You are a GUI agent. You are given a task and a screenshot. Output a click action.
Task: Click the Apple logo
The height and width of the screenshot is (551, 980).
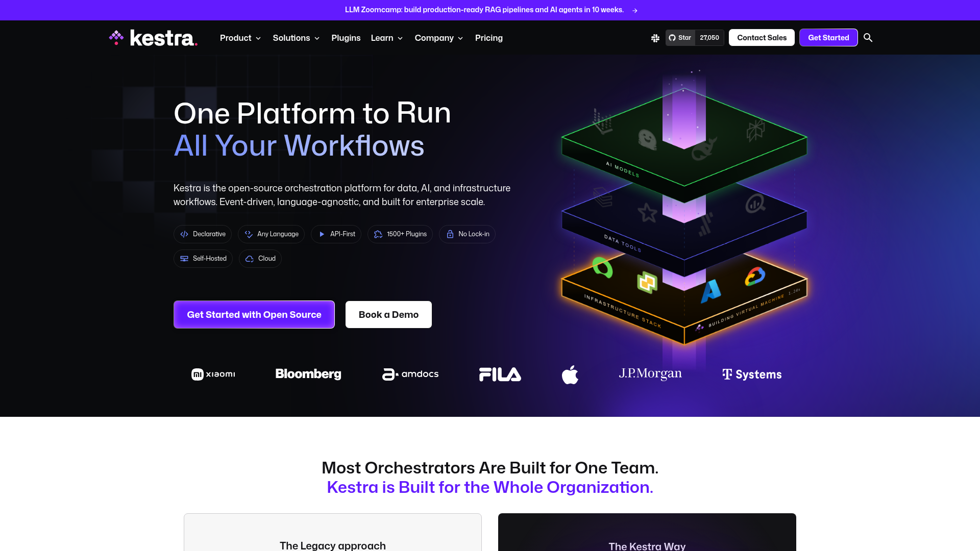point(570,374)
